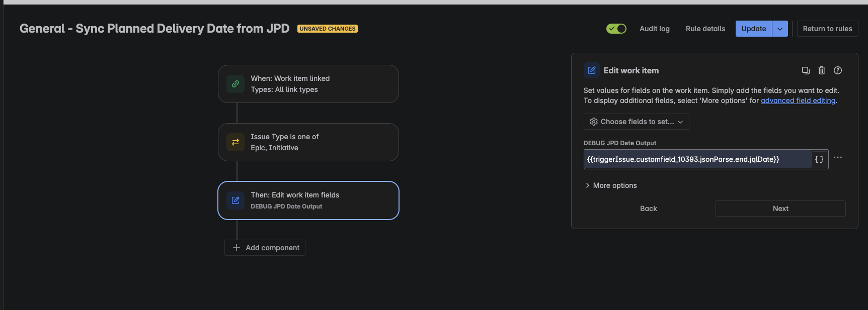Select the When: Work item linked trigger
This screenshot has width=868, height=310.
(x=308, y=84)
